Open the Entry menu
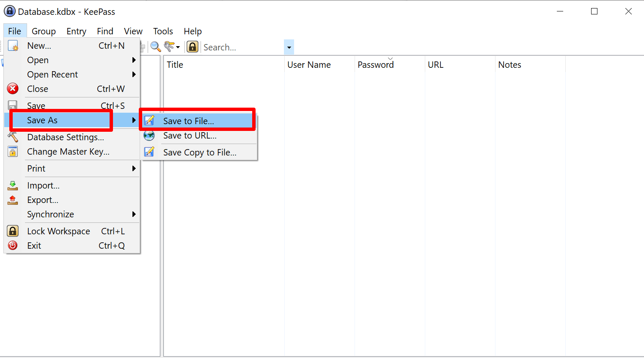The image size is (644, 358). point(76,31)
